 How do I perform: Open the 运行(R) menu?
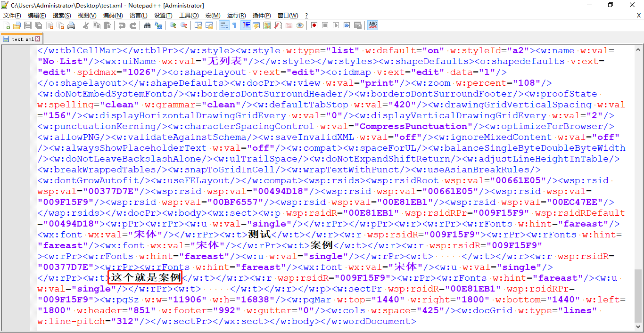coord(236,16)
